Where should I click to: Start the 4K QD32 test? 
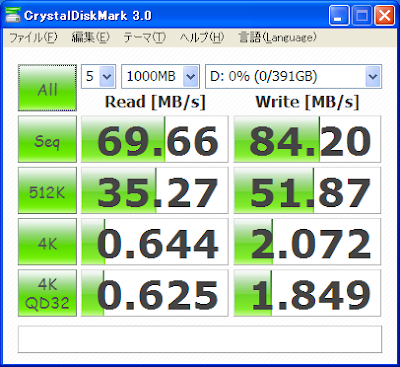tap(47, 293)
